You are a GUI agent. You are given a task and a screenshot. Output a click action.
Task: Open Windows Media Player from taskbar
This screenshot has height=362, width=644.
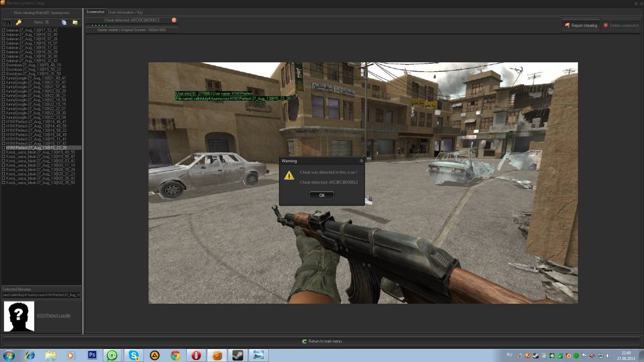(70, 355)
